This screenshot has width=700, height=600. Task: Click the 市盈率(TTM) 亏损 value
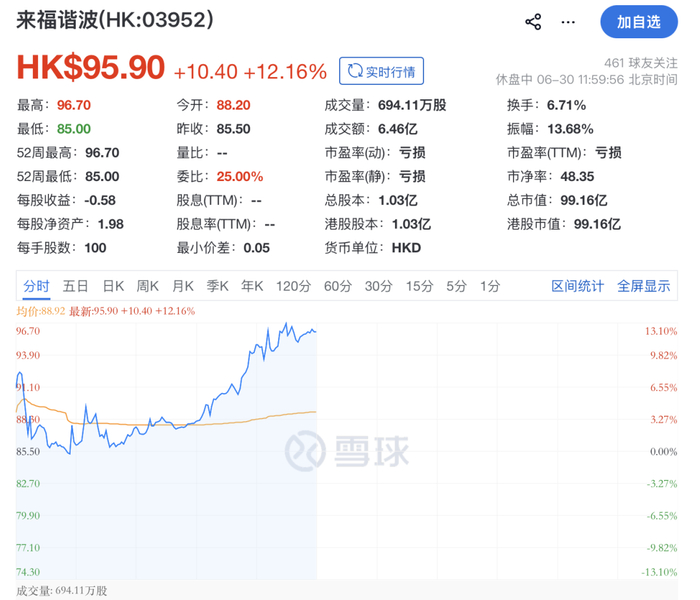coord(608,153)
